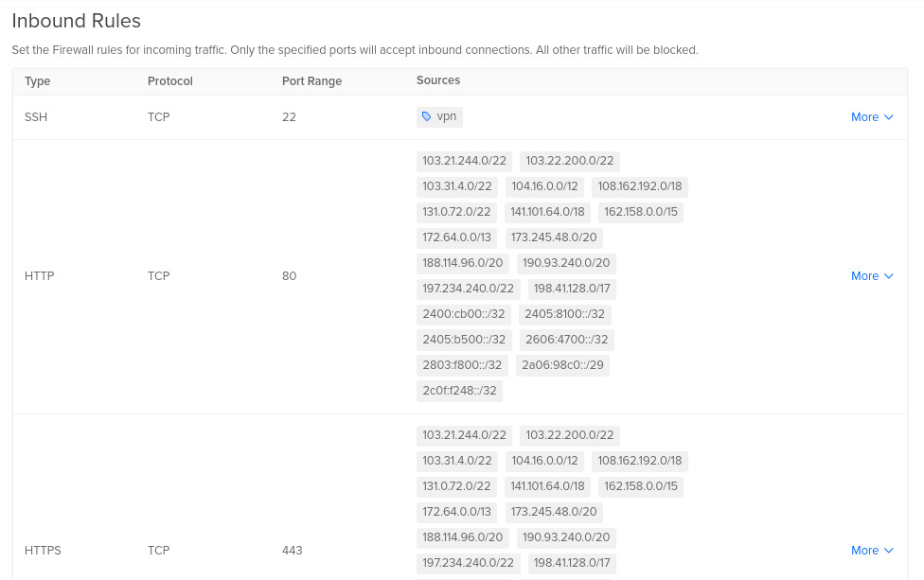Screen dimensions: 924x580
Task: Click the port 80 value
Action: coord(289,276)
